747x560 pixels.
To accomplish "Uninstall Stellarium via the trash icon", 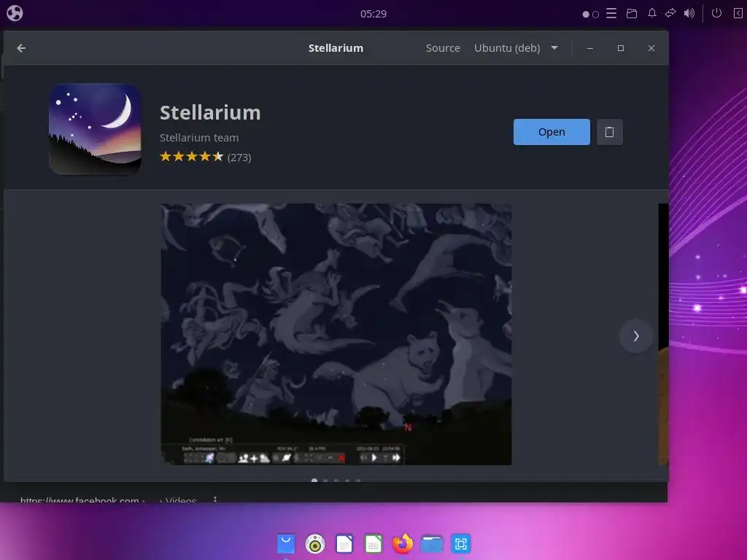I will click(609, 132).
